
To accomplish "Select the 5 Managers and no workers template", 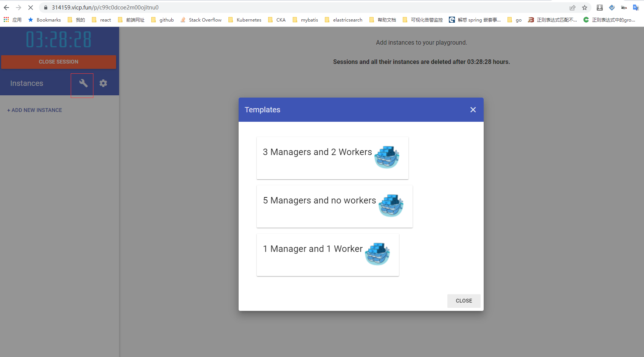I will (x=335, y=206).
